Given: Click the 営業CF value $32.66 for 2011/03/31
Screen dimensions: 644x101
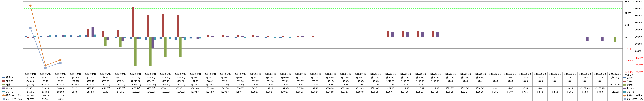Looking at the screenshot, I should pos(30,78).
